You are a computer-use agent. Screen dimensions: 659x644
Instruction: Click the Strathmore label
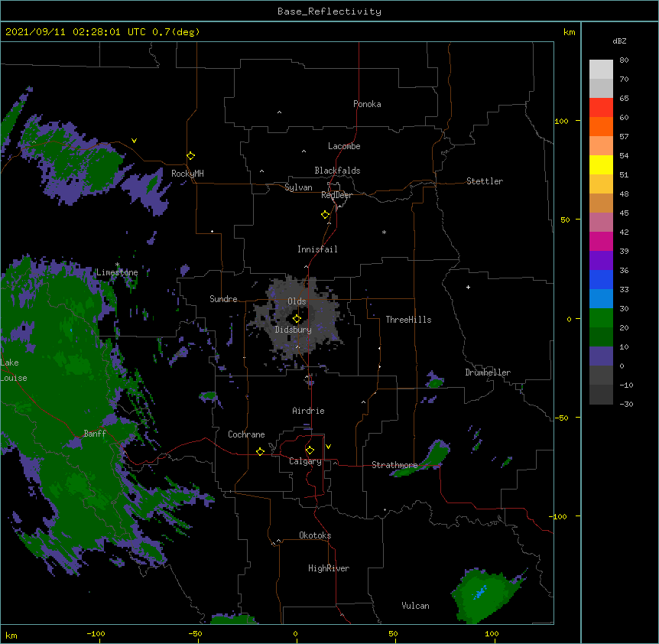point(394,465)
